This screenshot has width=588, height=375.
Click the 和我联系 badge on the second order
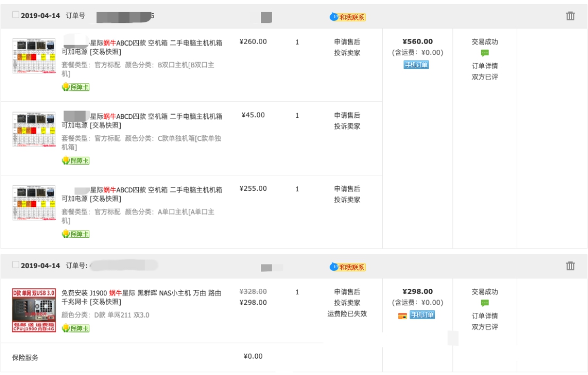pyautogui.click(x=348, y=266)
